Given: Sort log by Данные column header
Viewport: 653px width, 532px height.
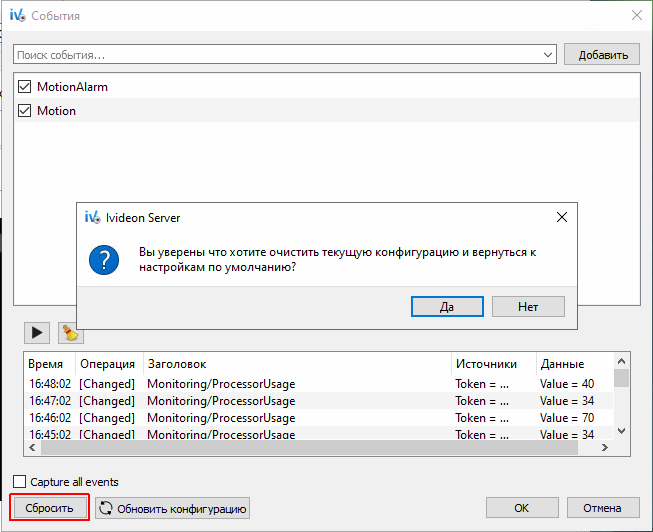Looking at the screenshot, I should point(575,364).
